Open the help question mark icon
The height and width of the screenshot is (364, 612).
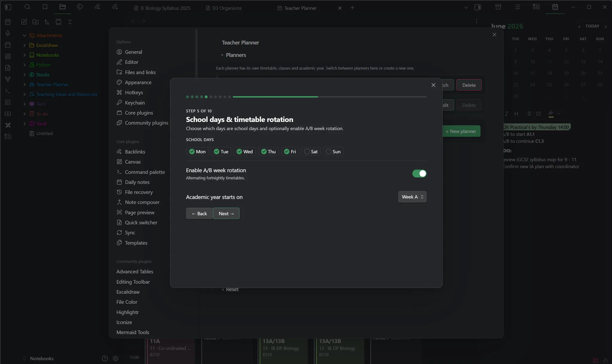pos(105,358)
